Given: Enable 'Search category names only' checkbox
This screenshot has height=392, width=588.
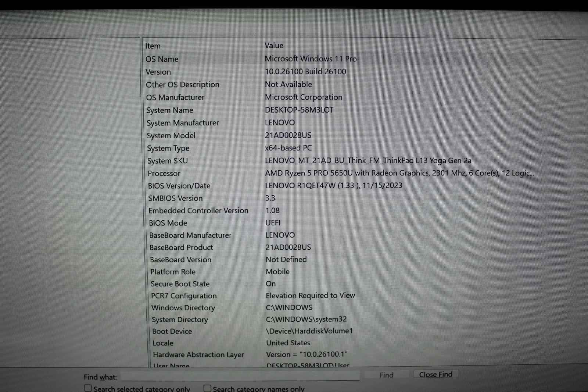Looking at the screenshot, I should coord(207,388).
